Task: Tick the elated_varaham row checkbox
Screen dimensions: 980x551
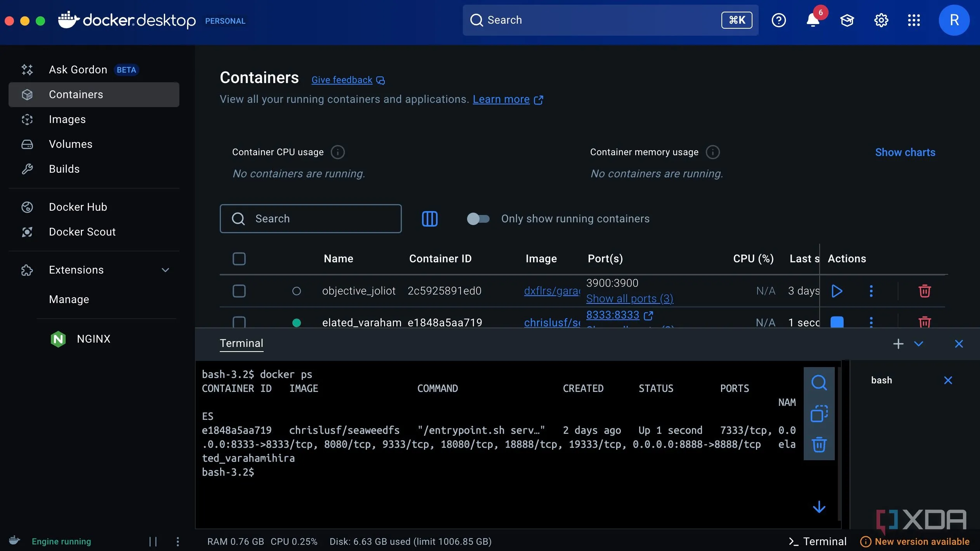Action: coord(239,322)
